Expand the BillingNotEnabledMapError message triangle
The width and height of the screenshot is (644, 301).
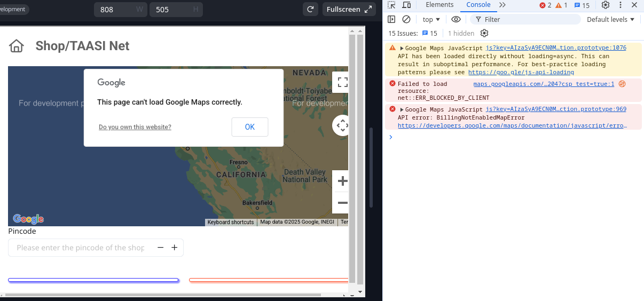tap(402, 109)
